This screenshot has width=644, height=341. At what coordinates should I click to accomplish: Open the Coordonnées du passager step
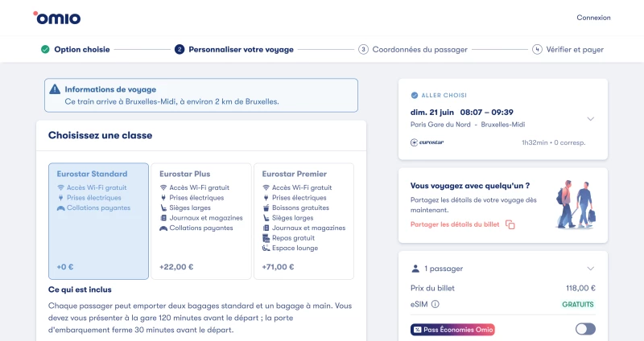pos(419,50)
